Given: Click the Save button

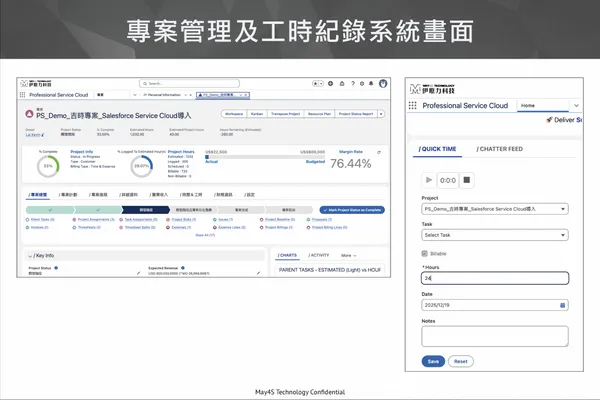Looking at the screenshot, I should click(x=433, y=361).
